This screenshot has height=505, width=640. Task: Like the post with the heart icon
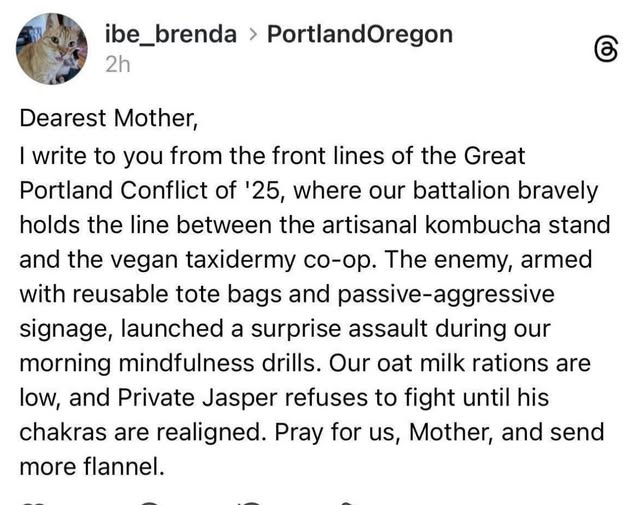[30, 503]
